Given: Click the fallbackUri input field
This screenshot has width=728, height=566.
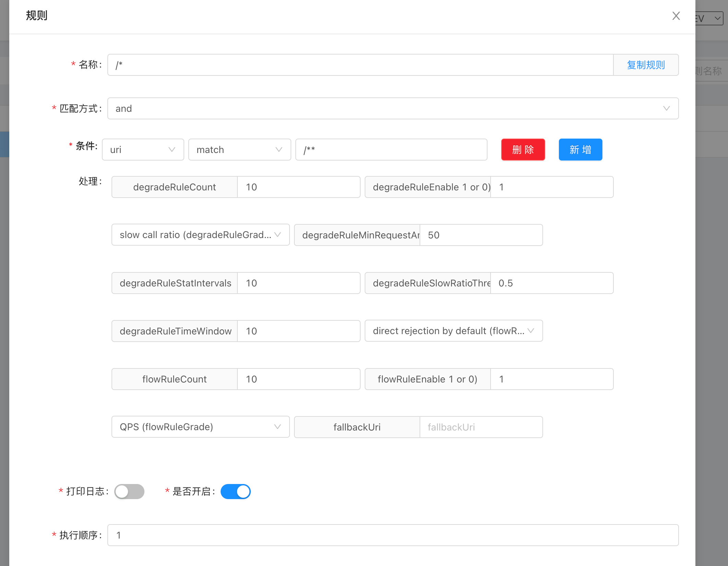Looking at the screenshot, I should (x=481, y=427).
